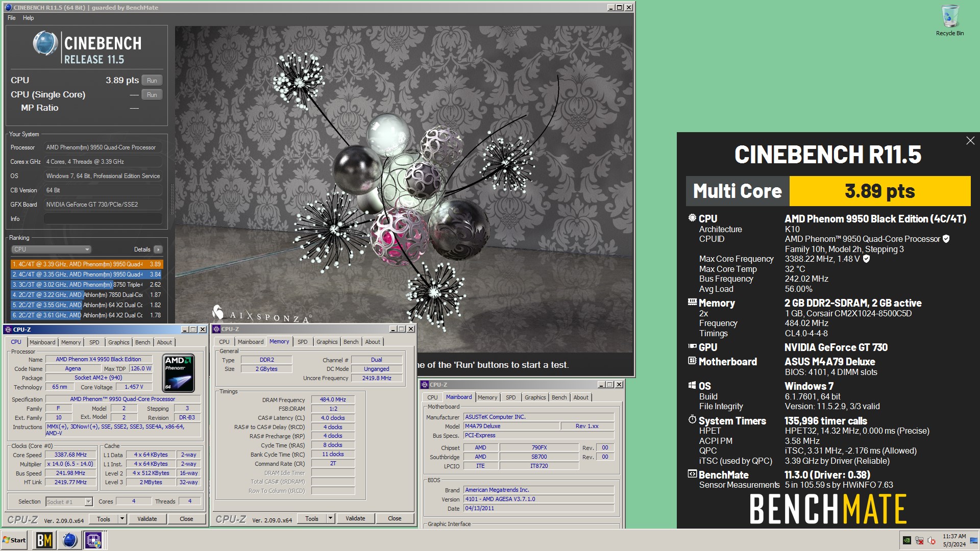
Task: Run the CPU (Single Core) test
Action: (152, 95)
